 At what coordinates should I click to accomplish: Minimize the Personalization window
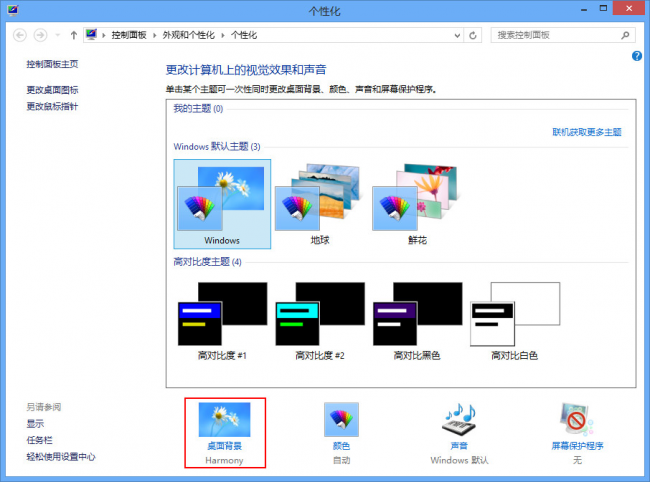click(584, 9)
